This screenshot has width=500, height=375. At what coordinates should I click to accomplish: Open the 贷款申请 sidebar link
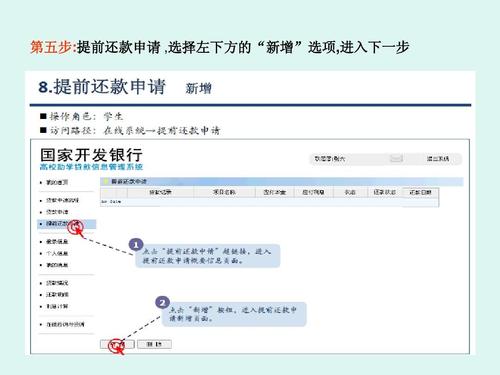click(57, 212)
